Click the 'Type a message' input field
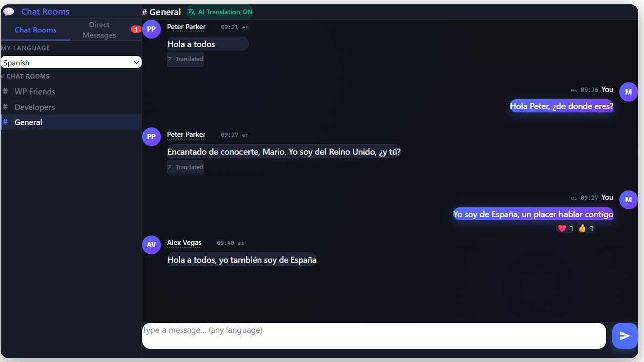This screenshot has width=644, height=362. [374, 336]
